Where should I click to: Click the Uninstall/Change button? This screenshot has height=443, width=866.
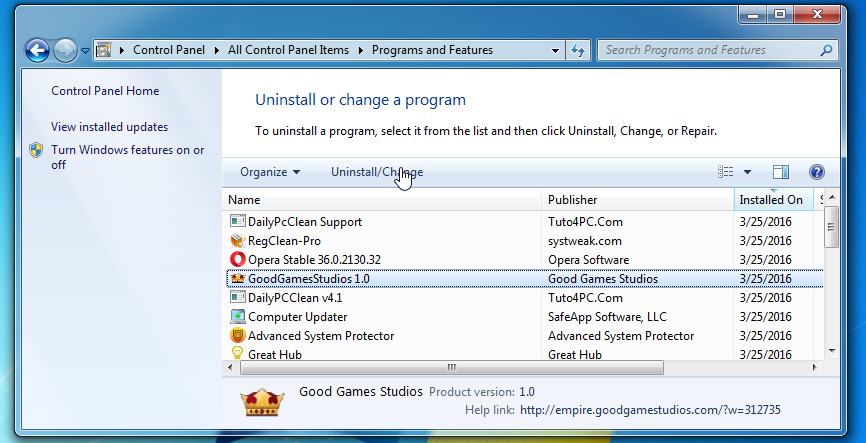tap(377, 172)
